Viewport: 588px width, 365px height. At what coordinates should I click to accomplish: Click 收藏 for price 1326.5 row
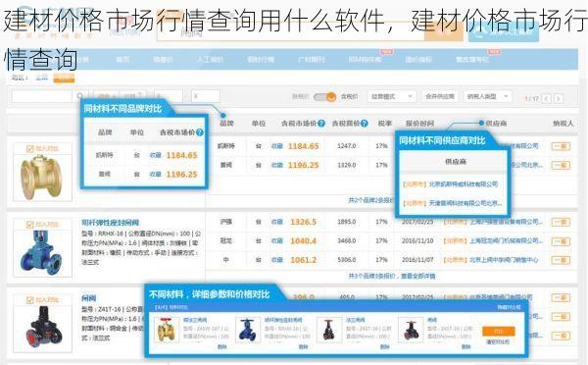coord(276,222)
